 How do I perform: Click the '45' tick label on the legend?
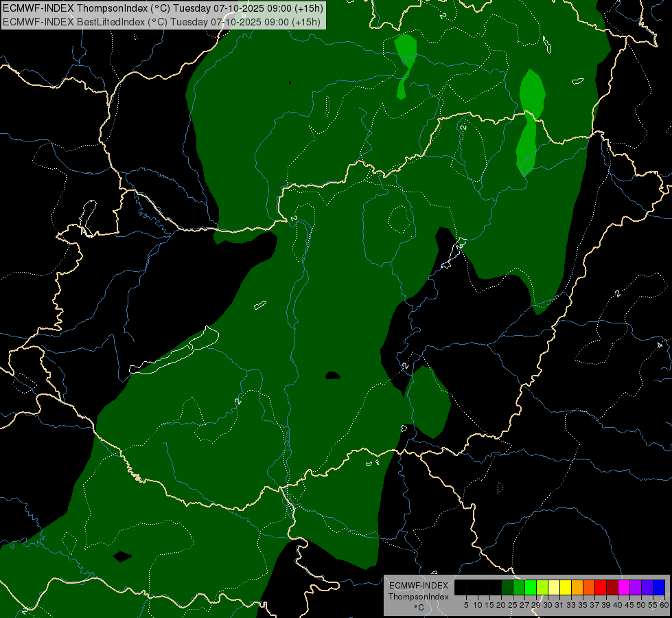pos(629,605)
